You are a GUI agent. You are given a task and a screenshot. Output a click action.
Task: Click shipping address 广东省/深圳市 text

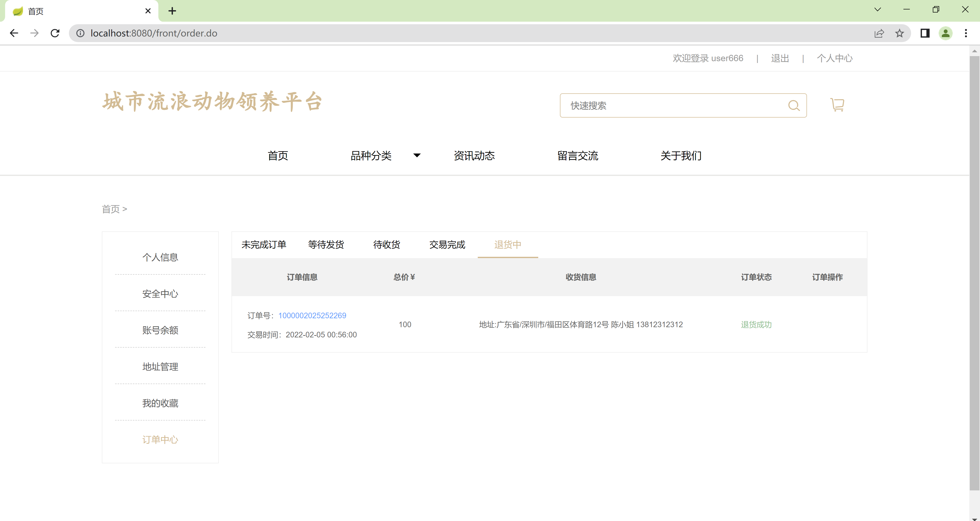581,325
